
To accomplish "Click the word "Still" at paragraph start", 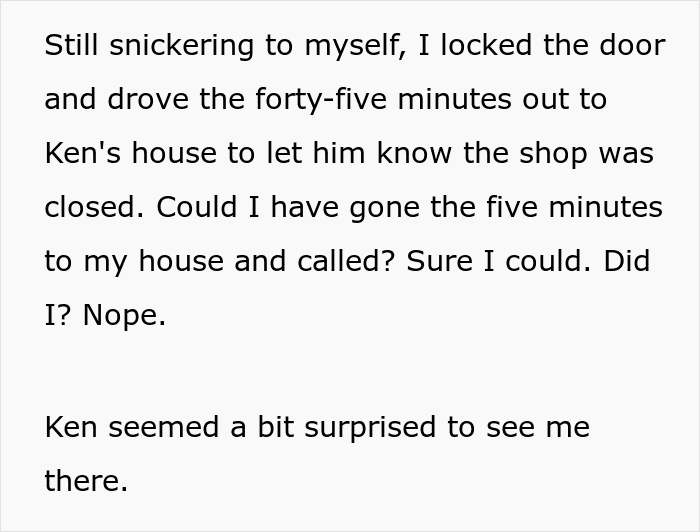I will [x=71, y=46].
